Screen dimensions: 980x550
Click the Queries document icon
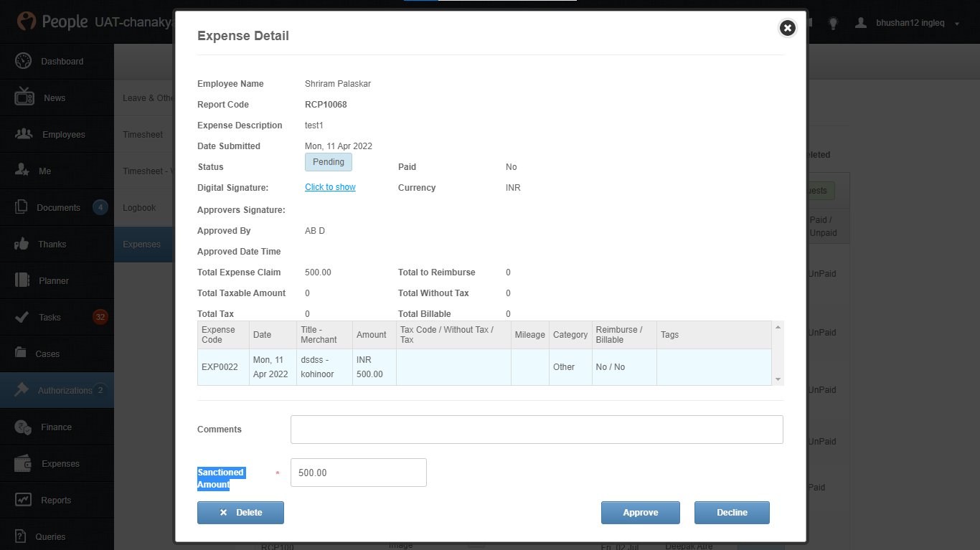(22, 536)
